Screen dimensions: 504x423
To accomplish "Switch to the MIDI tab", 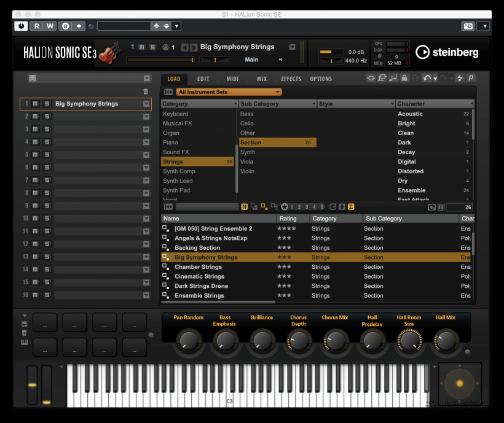I will click(232, 79).
